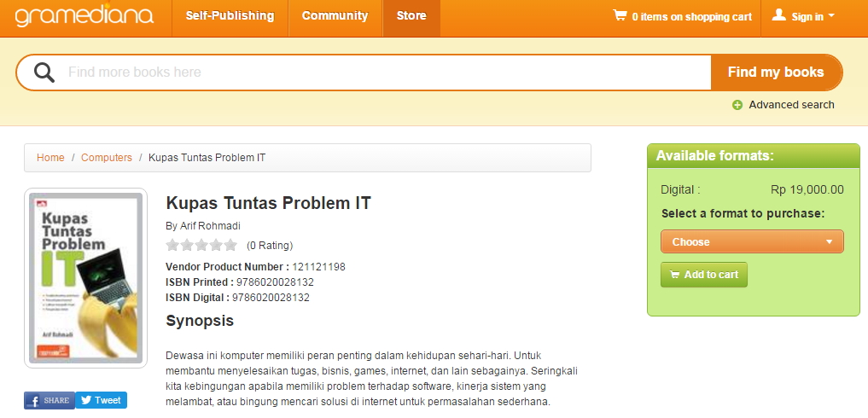868x418 pixels.
Task: Go to the Community section
Action: pyautogui.click(x=335, y=16)
